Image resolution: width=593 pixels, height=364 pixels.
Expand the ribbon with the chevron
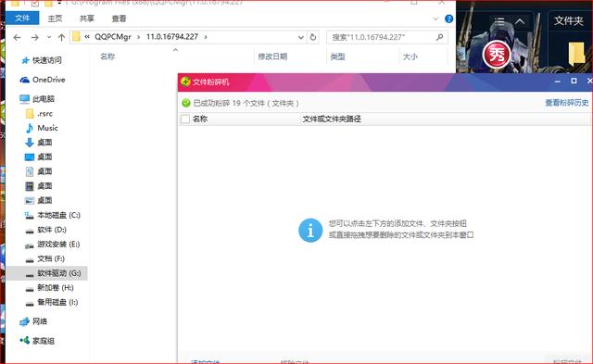pos(435,19)
